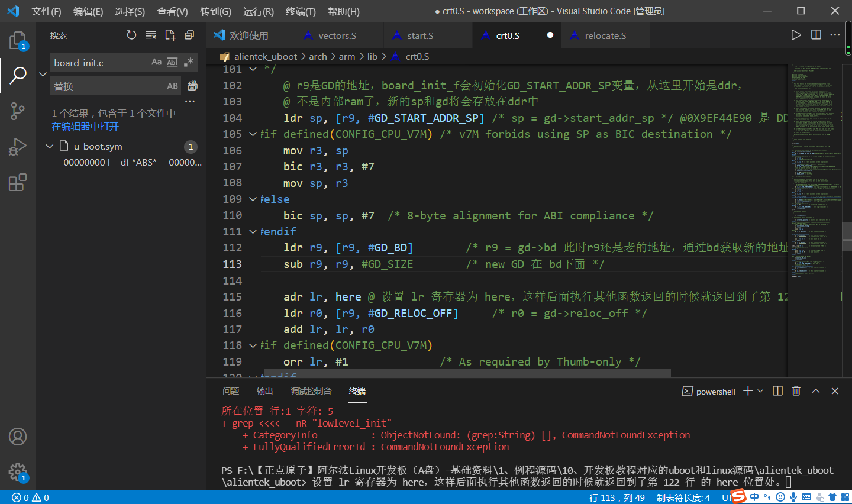This screenshot has height=504, width=852.
Task: Collapse the replace field toggle chevron
Action: [43, 74]
